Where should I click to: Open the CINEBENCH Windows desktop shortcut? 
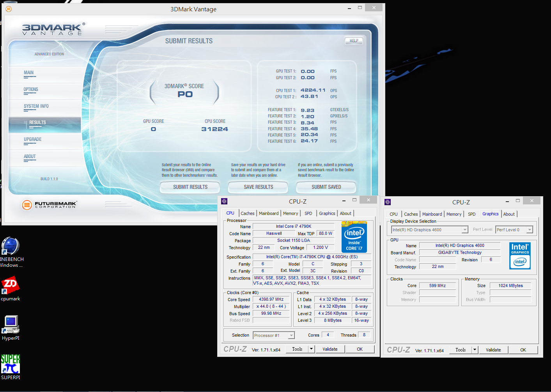point(11,252)
